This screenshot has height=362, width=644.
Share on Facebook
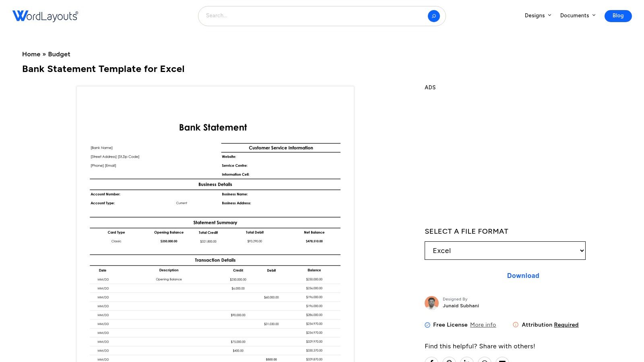[x=431, y=360]
